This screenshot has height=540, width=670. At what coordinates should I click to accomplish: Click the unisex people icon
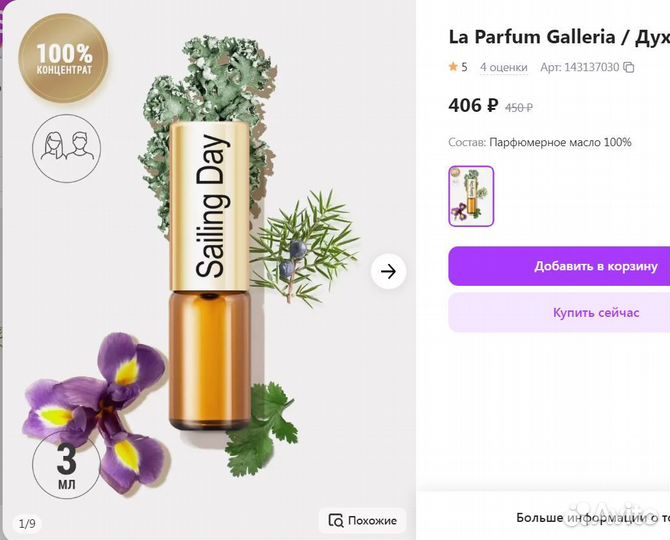pos(64,147)
